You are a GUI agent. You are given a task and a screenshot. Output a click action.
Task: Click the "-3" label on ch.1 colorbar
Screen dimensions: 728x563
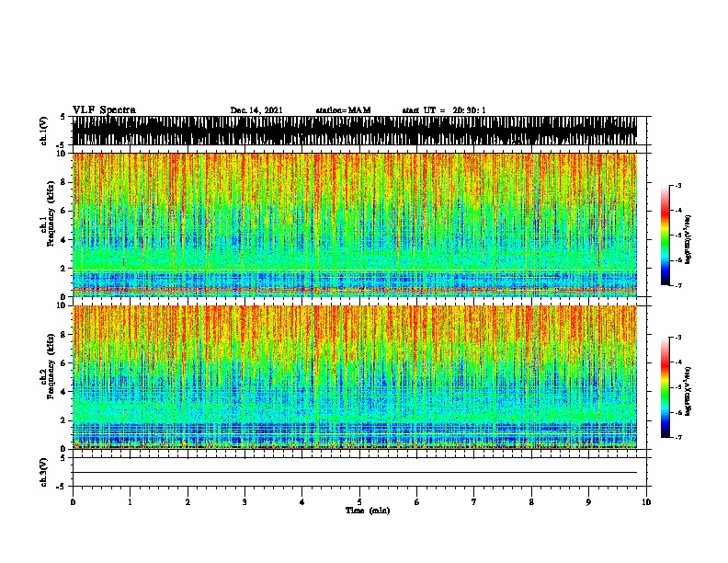click(x=677, y=186)
